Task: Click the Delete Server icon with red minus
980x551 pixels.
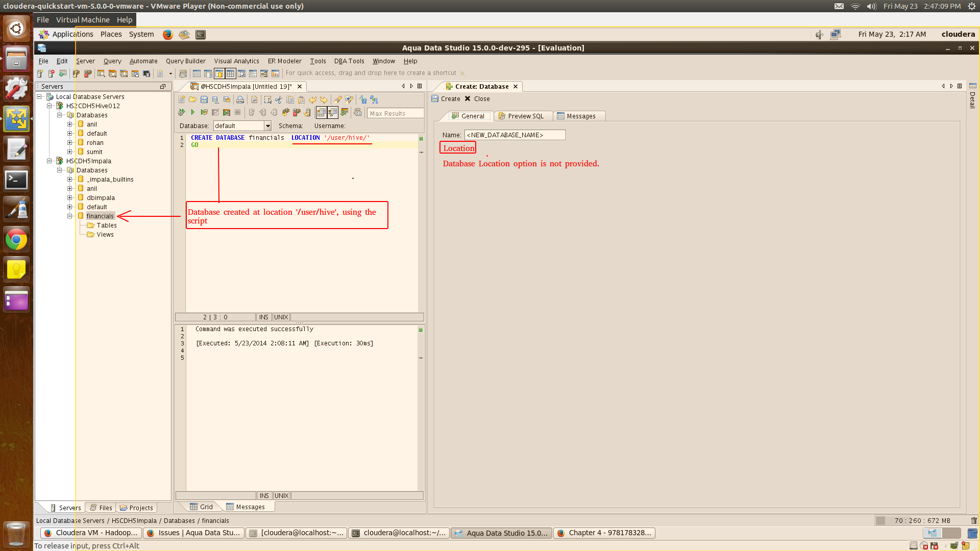Action: click(51, 73)
